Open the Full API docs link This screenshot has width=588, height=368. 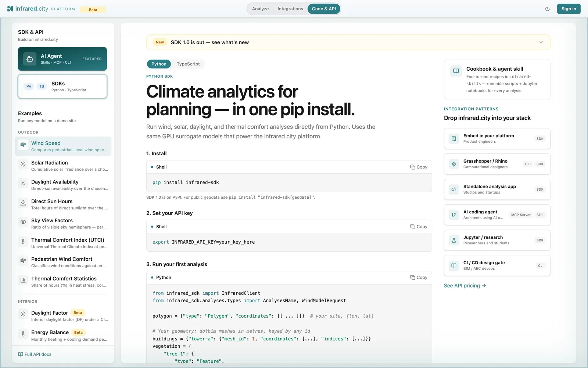pyautogui.click(x=35, y=354)
